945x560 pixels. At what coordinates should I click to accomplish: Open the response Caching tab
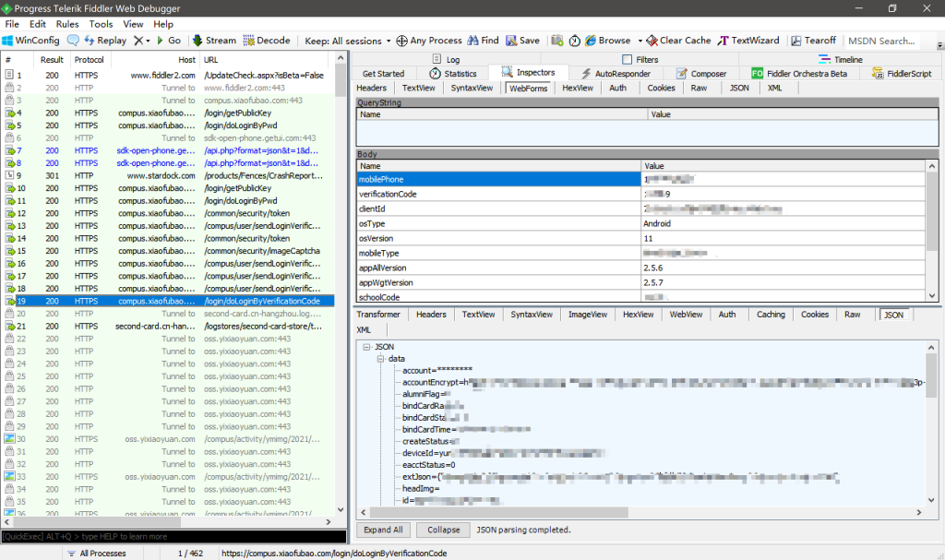[x=771, y=315]
